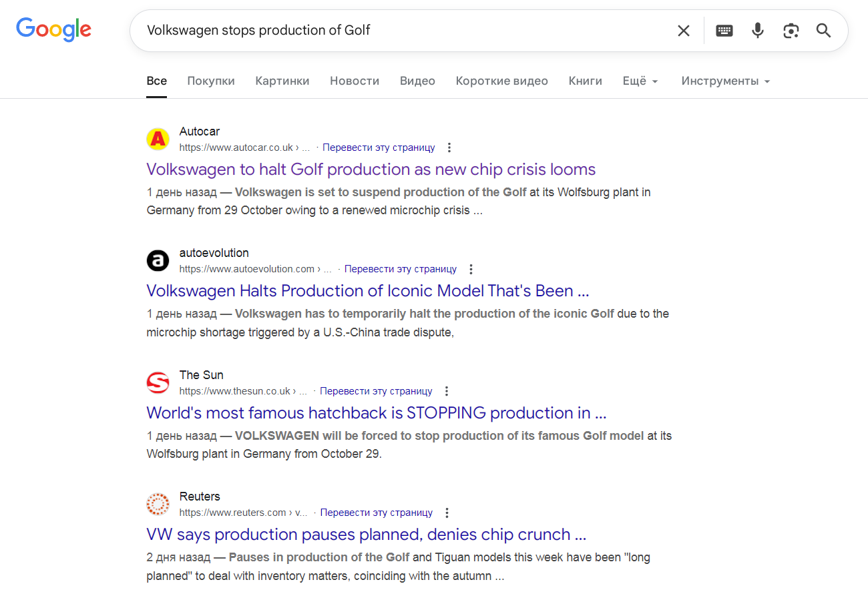Select the Все tab
868x600 pixels.
click(157, 81)
